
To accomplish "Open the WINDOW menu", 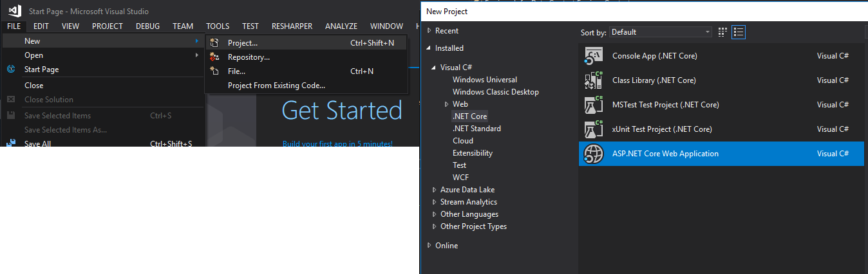I will (x=387, y=26).
